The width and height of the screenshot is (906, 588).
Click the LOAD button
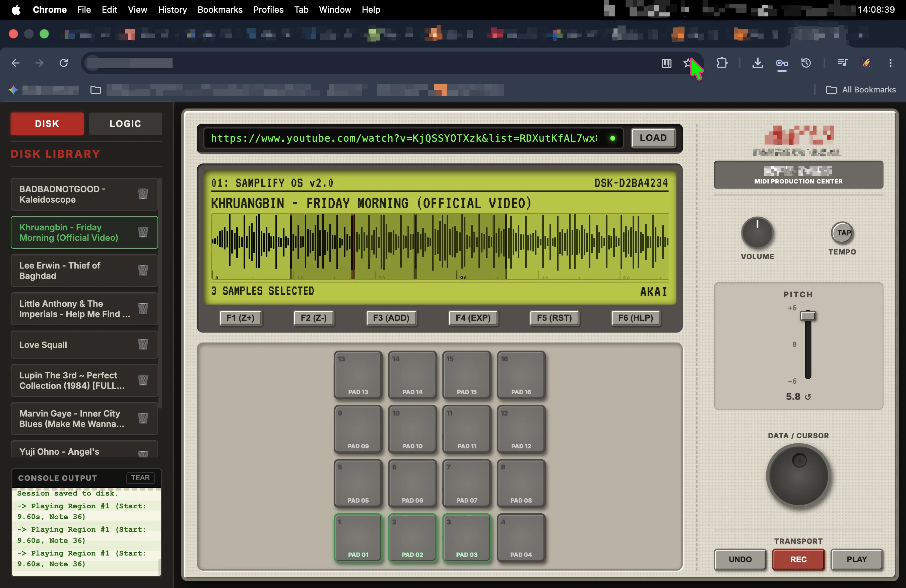tap(653, 138)
